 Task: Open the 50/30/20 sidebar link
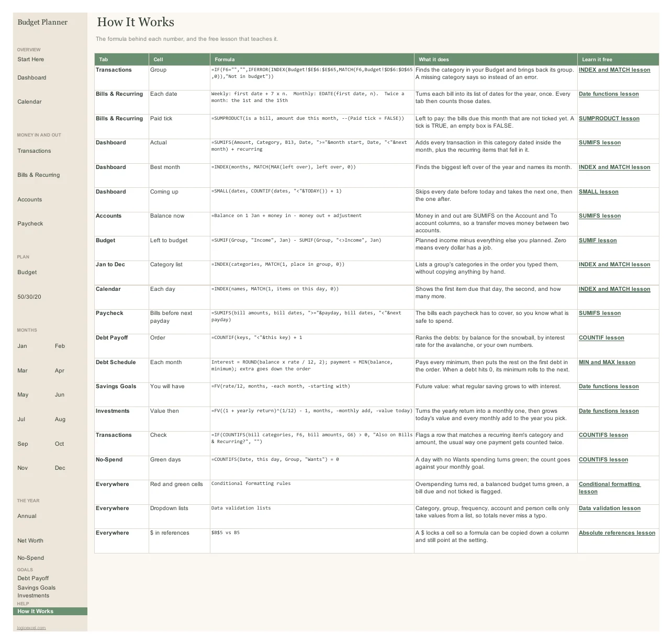(x=29, y=297)
